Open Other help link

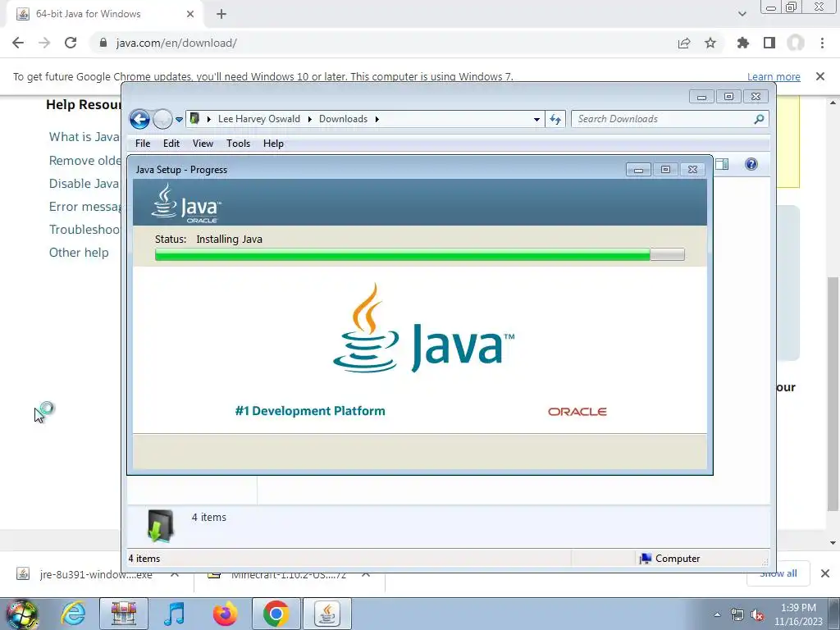click(79, 253)
